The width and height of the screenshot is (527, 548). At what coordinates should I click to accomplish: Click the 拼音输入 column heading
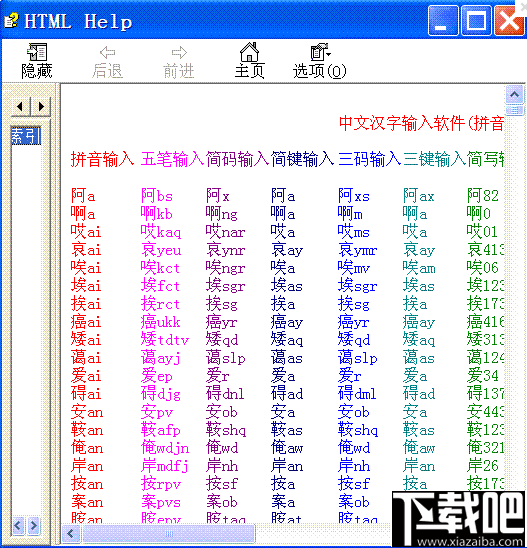[102, 159]
